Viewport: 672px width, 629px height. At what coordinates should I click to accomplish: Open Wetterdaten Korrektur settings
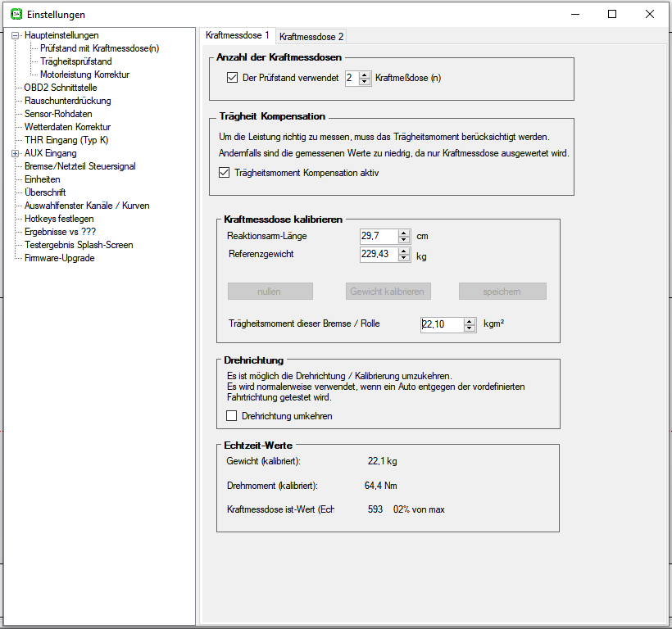(68, 127)
